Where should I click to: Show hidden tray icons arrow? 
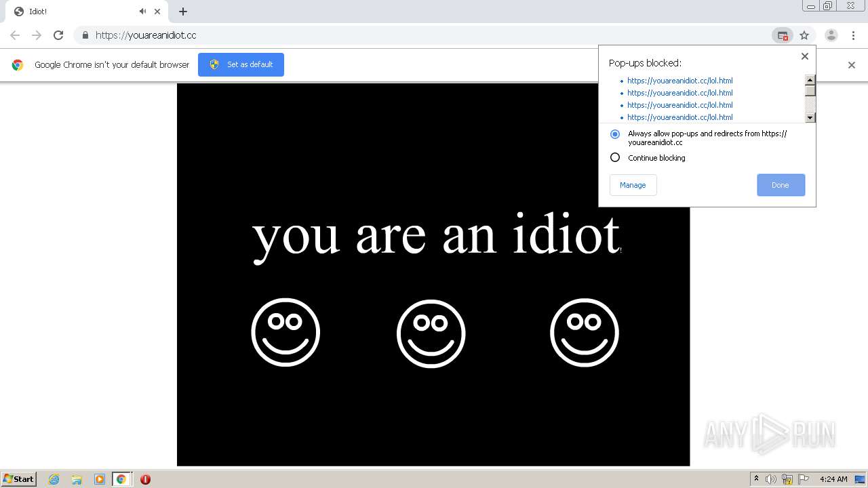click(757, 479)
